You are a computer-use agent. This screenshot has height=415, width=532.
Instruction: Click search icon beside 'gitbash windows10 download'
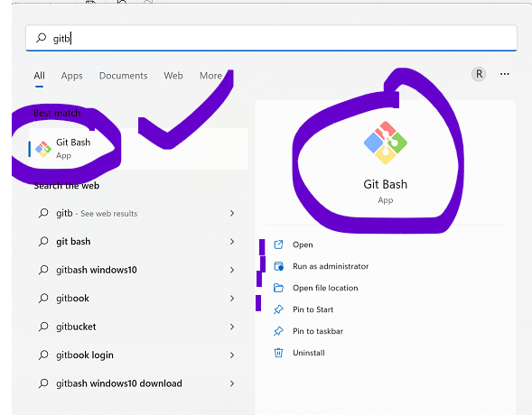point(43,383)
